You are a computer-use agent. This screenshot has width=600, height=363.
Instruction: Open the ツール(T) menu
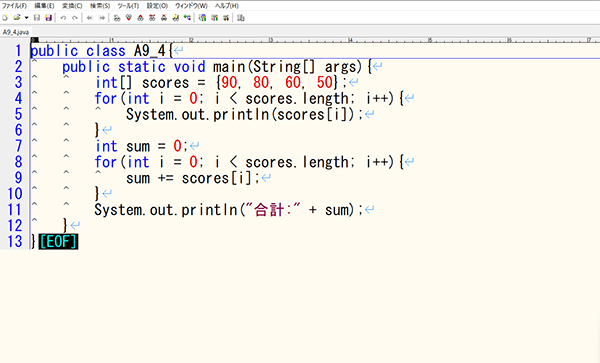pos(128,6)
